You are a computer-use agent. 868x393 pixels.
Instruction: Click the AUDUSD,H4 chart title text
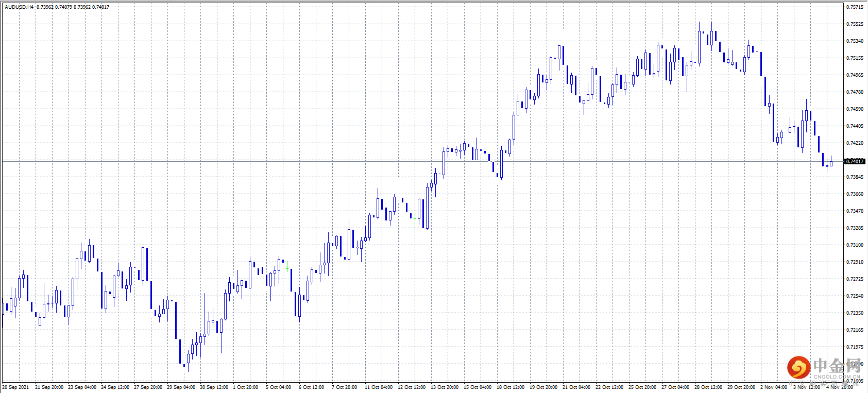click(x=19, y=7)
